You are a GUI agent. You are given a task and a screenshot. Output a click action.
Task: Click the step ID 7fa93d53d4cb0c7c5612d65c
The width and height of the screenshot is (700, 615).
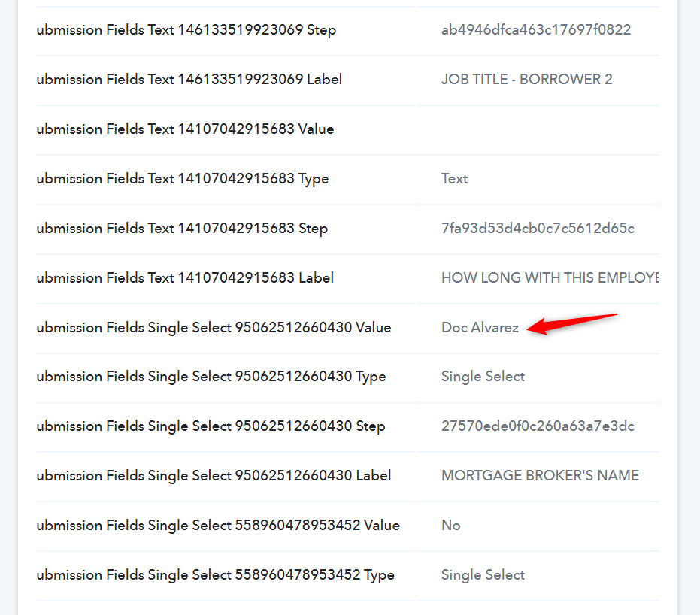538,228
